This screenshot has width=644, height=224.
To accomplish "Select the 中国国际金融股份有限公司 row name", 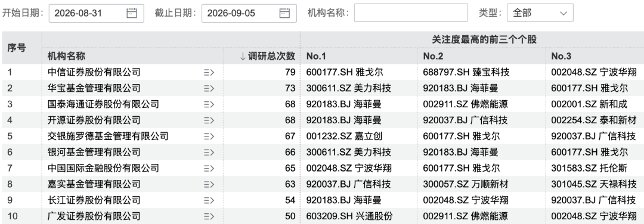I will coord(104,169).
